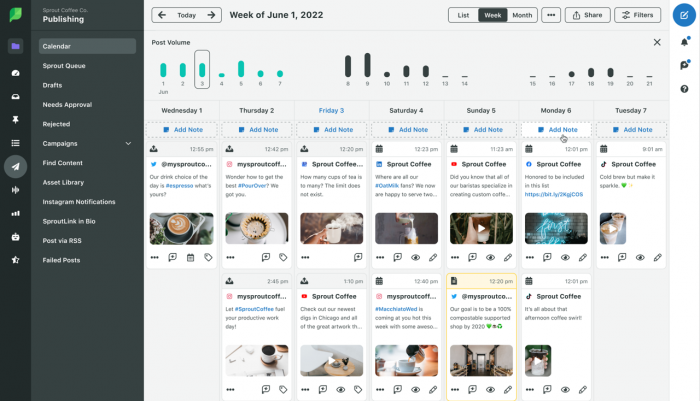This screenshot has height=401, width=700.
Task: Go to previous week with left arrow
Action: (162, 15)
